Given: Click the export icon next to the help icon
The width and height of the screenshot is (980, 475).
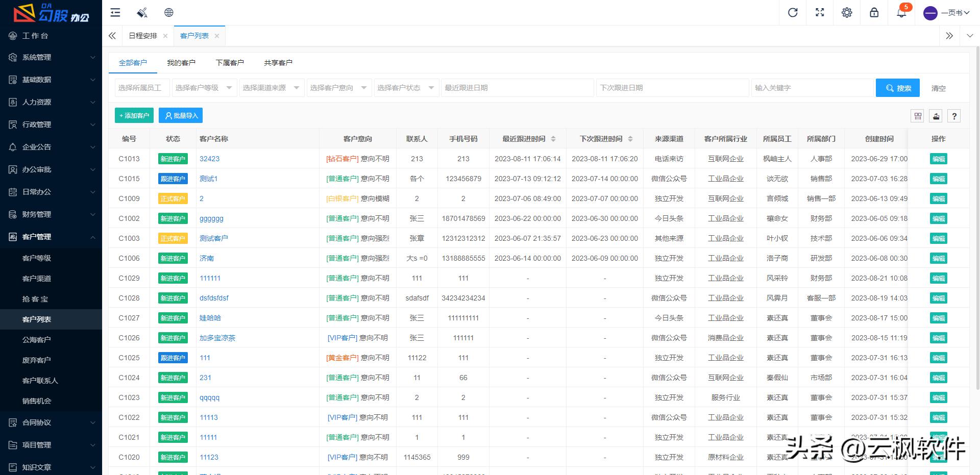Looking at the screenshot, I should tap(936, 116).
